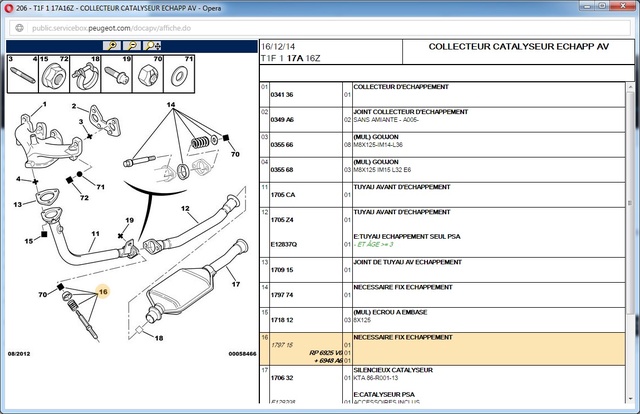Click replacement reference + 6948 A6
640x414 pixels.
pyautogui.click(x=329, y=361)
